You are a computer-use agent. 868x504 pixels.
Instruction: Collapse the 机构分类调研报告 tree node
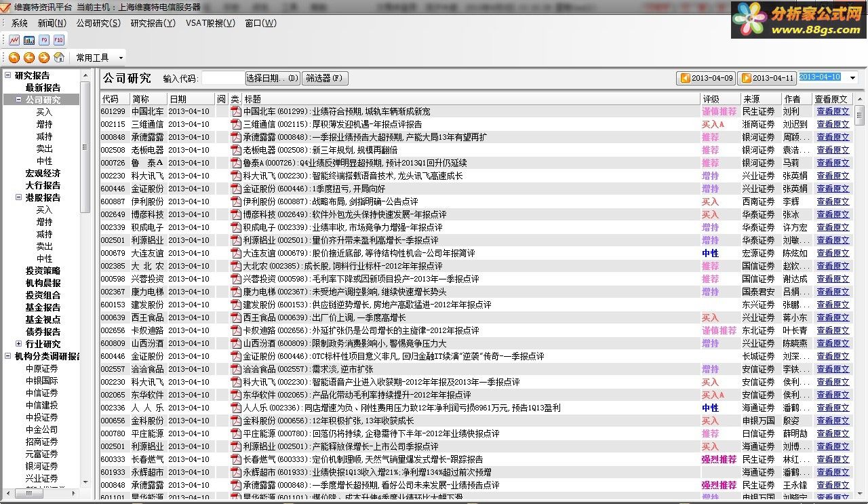[x=8, y=356]
